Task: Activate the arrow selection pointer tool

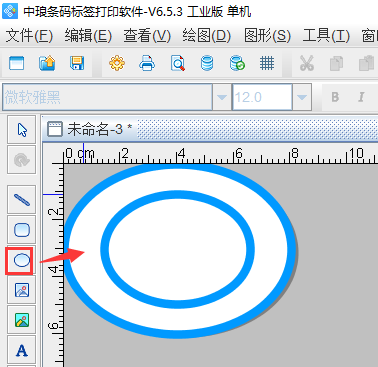Action: click(x=22, y=130)
